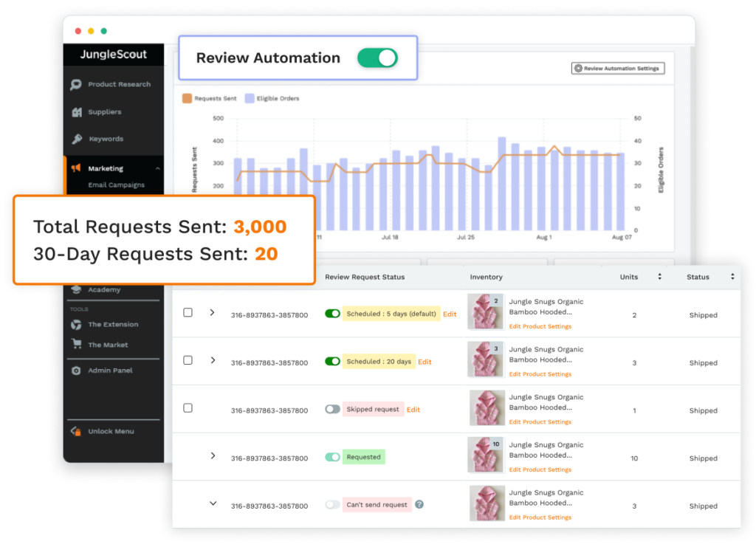Sort by the Units column arrows

(x=659, y=277)
